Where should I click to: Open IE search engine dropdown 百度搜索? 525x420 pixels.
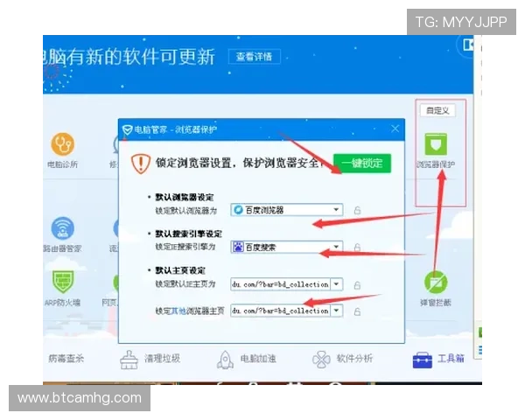click(287, 247)
